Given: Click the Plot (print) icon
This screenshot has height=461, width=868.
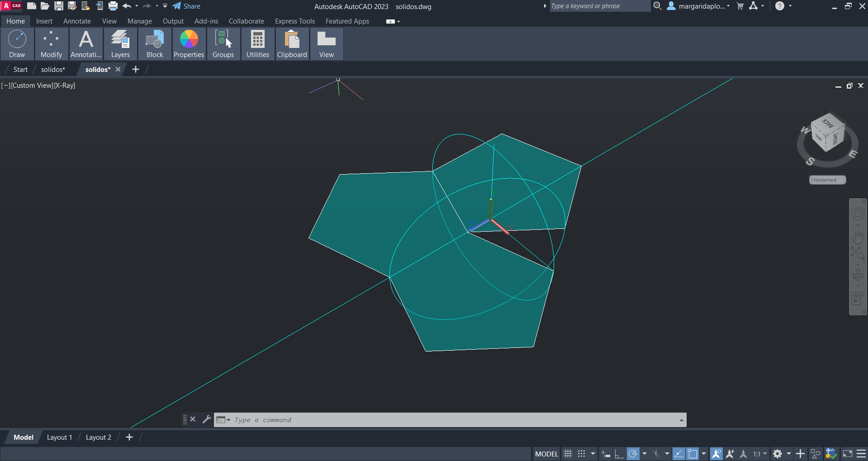Looking at the screenshot, I should (x=113, y=6).
